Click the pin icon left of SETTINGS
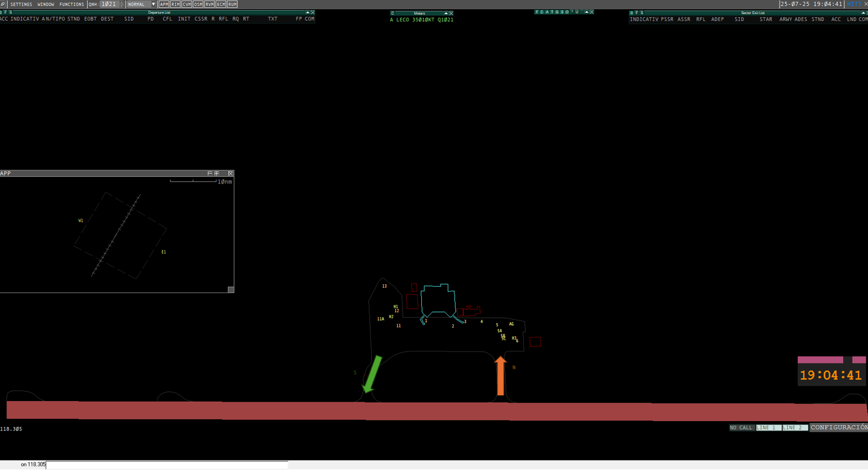This screenshot has width=868, height=470. (x=3, y=4)
